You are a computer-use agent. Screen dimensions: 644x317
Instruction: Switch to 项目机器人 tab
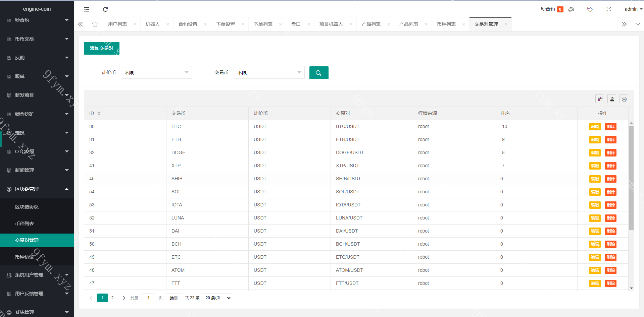(331, 24)
